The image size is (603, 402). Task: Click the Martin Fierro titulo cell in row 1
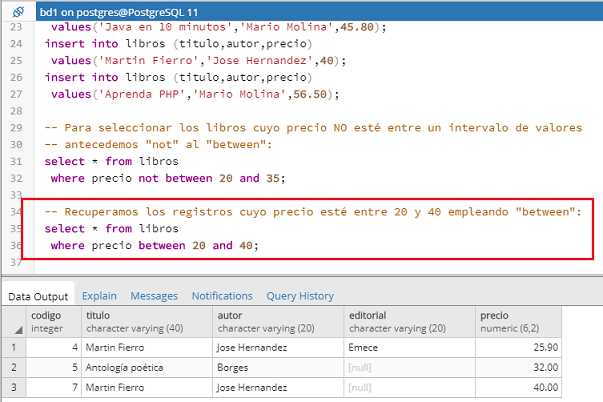tap(147, 347)
